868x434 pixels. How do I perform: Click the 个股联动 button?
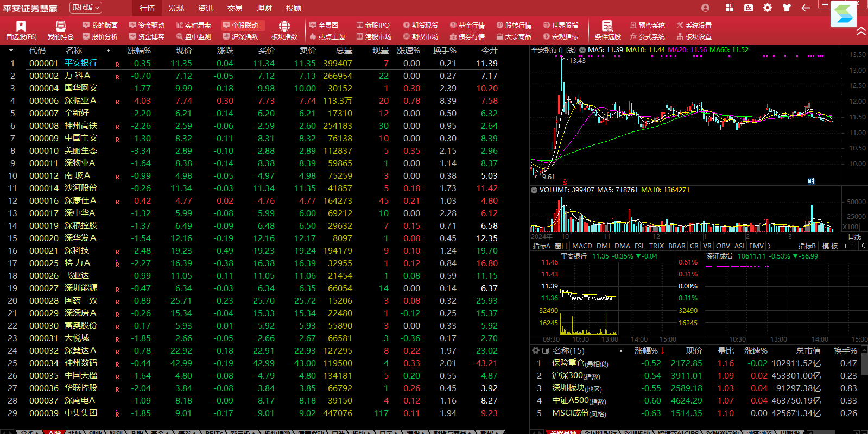coord(240,26)
